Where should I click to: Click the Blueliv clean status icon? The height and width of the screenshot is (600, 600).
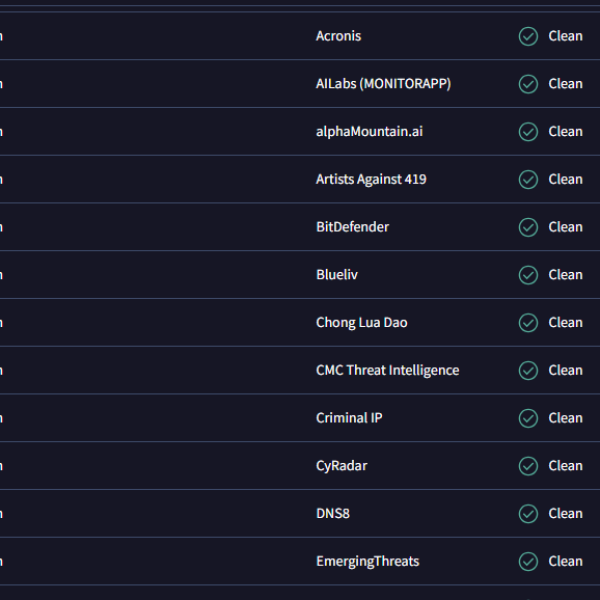528,275
